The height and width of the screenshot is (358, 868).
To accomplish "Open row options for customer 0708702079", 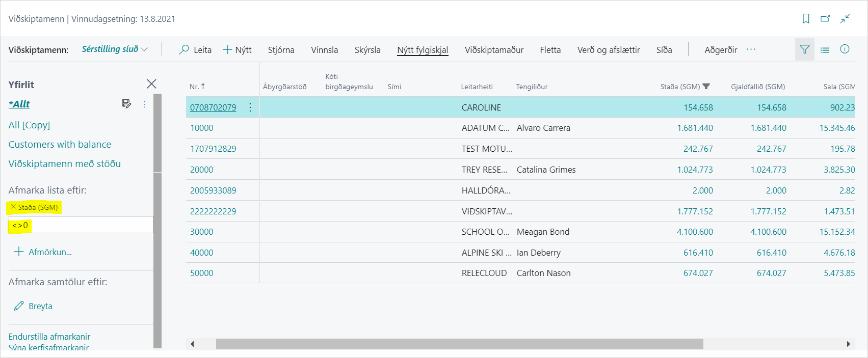I will 250,107.
